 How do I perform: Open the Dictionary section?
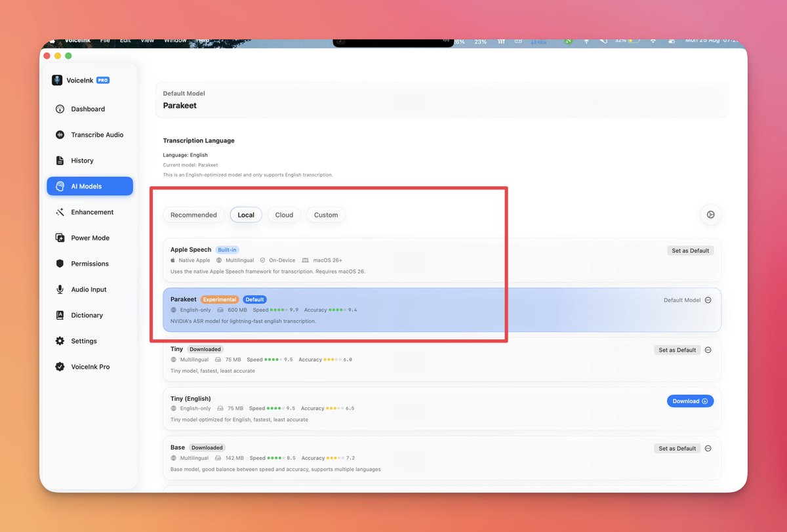(x=89, y=316)
